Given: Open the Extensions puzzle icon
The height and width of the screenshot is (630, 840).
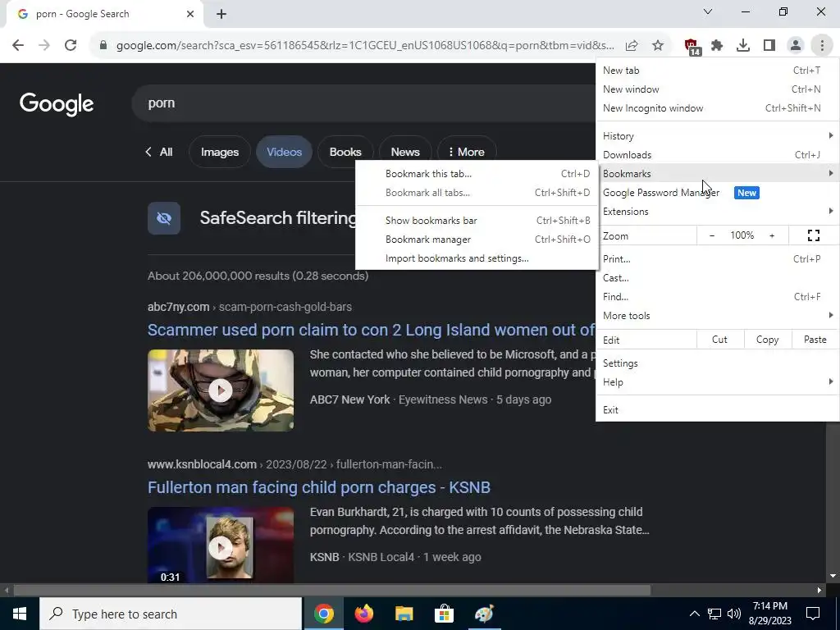Looking at the screenshot, I should click(717, 46).
